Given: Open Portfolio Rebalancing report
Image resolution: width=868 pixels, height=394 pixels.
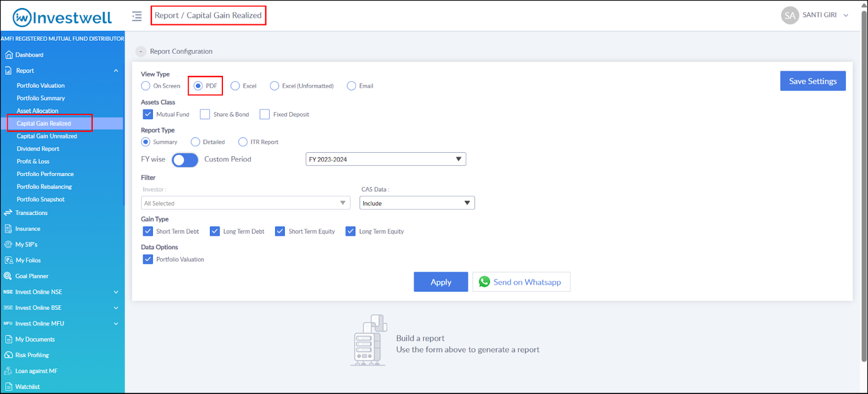Looking at the screenshot, I should pyautogui.click(x=44, y=186).
